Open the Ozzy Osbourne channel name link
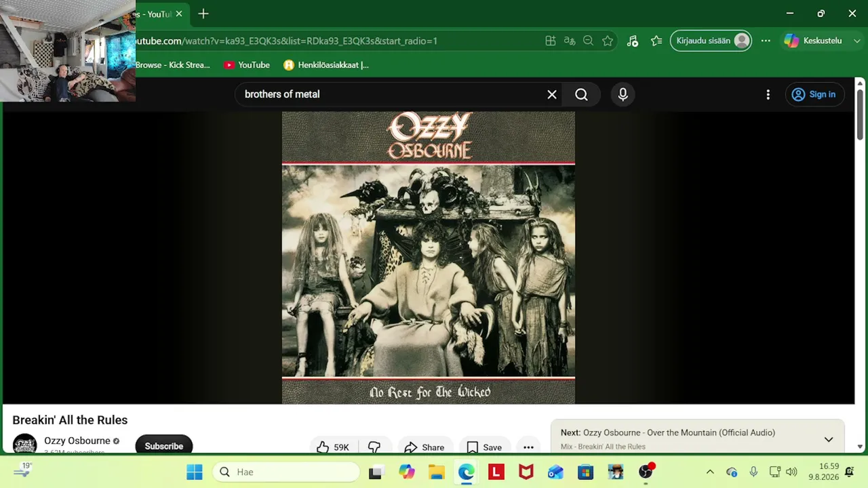The height and width of the screenshot is (488, 868). [77, 441]
